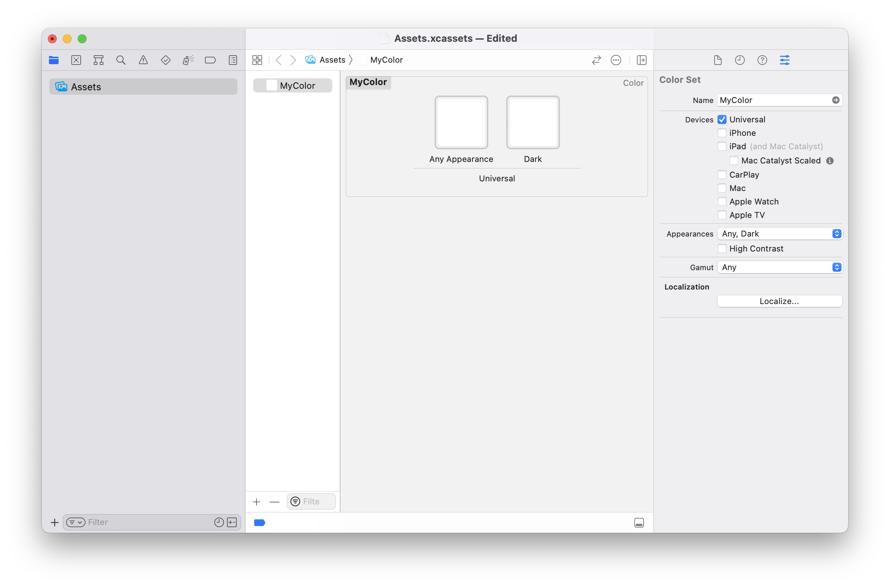Open the Quick Help question mark inspector
The width and height of the screenshot is (890, 588).
pos(762,60)
